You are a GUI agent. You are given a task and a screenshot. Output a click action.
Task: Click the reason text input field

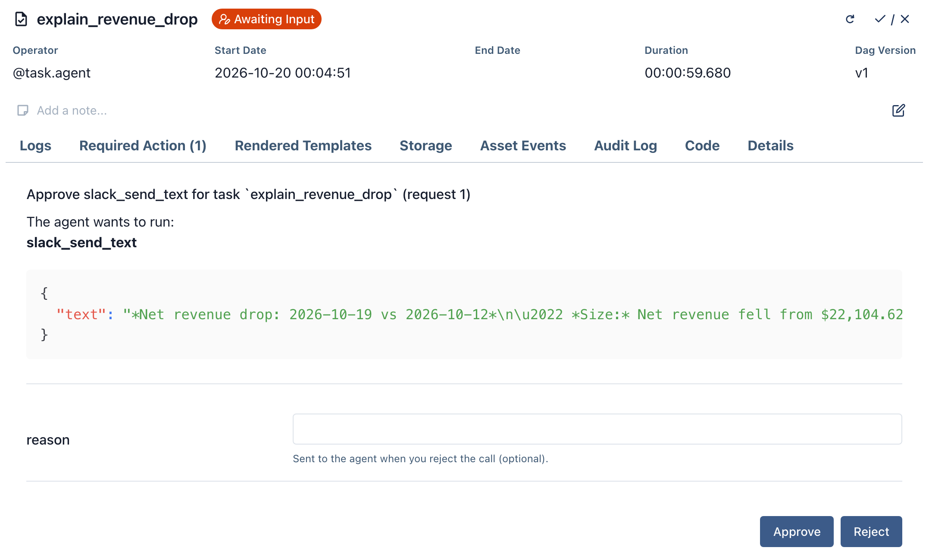pyautogui.click(x=597, y=429)
